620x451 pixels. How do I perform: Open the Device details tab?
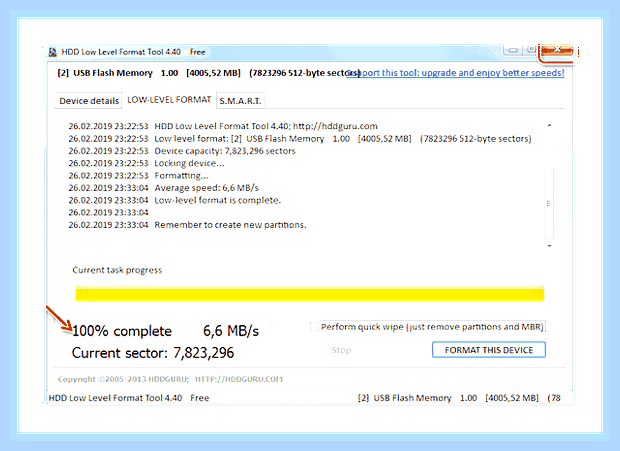click(x=89, y=101)
